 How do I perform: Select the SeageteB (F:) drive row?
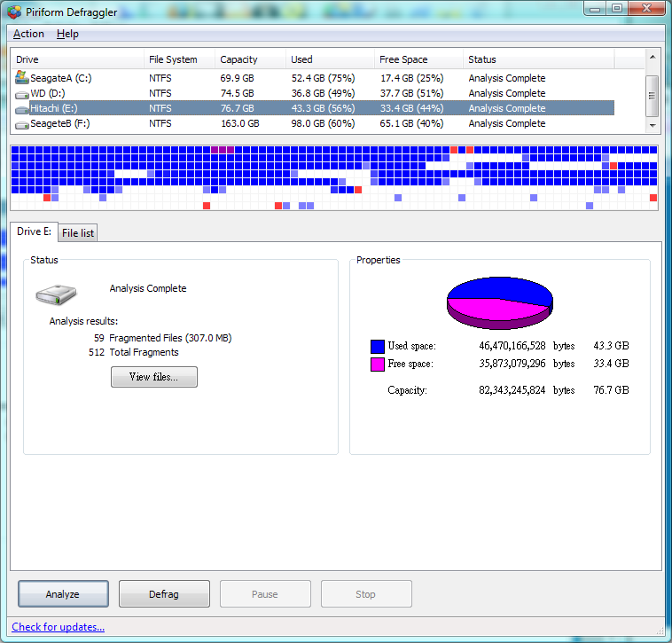point(313,123)
